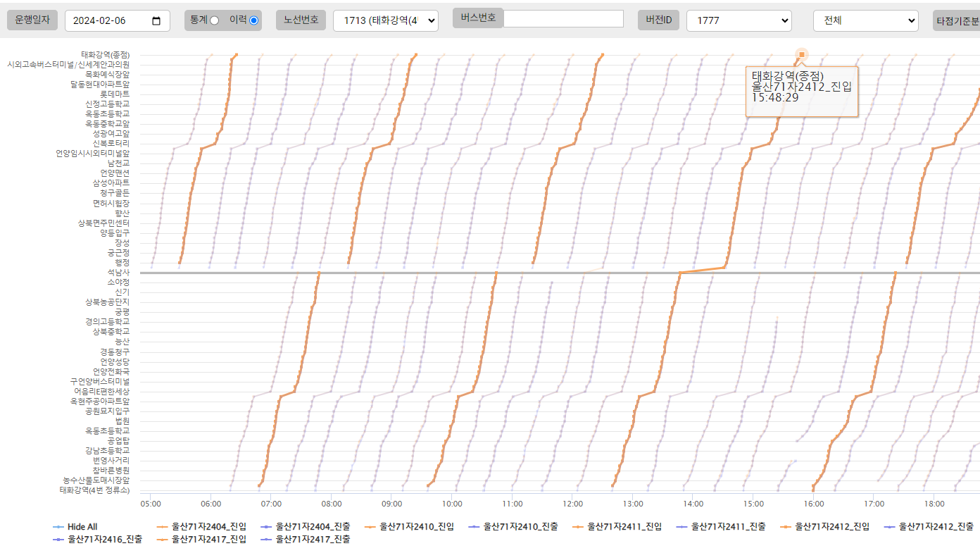Click the highlighted 15:48:29 data point marker
Screen dimensions: 980x553
[801, 54]
